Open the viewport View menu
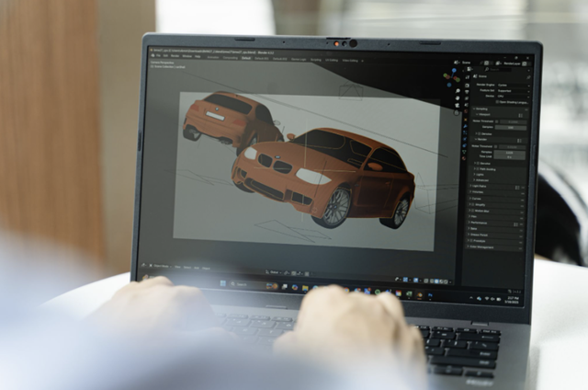The width and height of the screenshot is (588, 390). (x=177, y=267)
